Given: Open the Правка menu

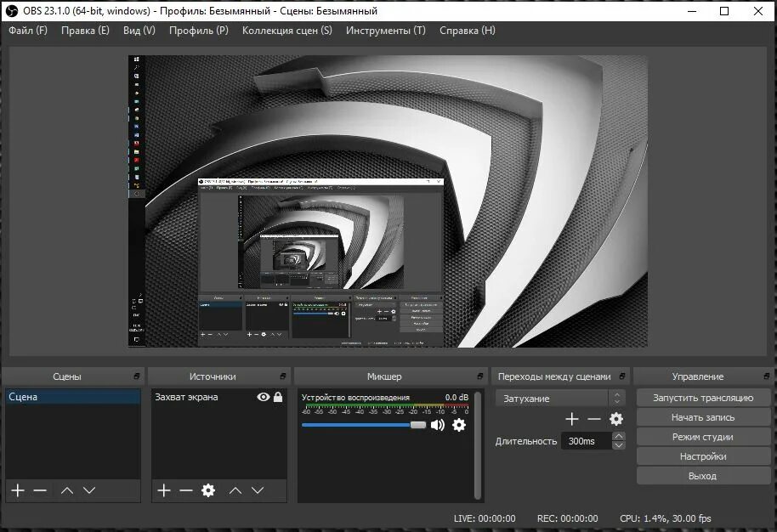Looking at the screenshot, I should [85, 31].
